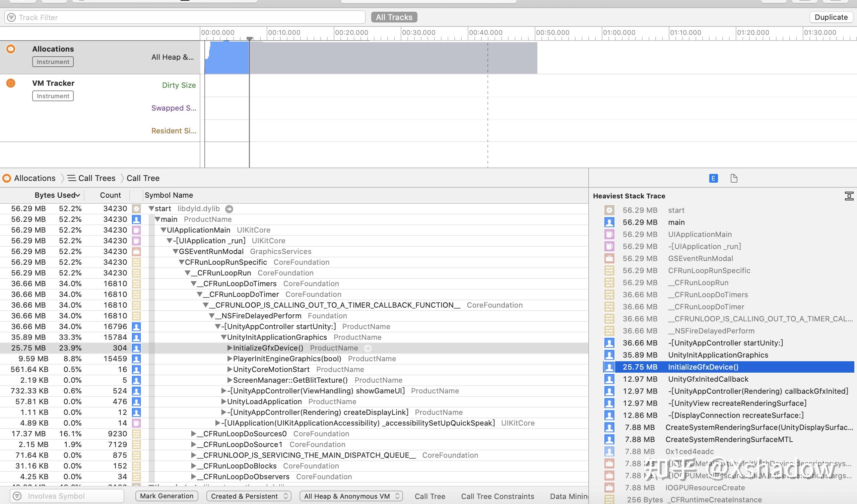Open the Created & Persistent dropdown
857x504 pixels.
point(248,496)
